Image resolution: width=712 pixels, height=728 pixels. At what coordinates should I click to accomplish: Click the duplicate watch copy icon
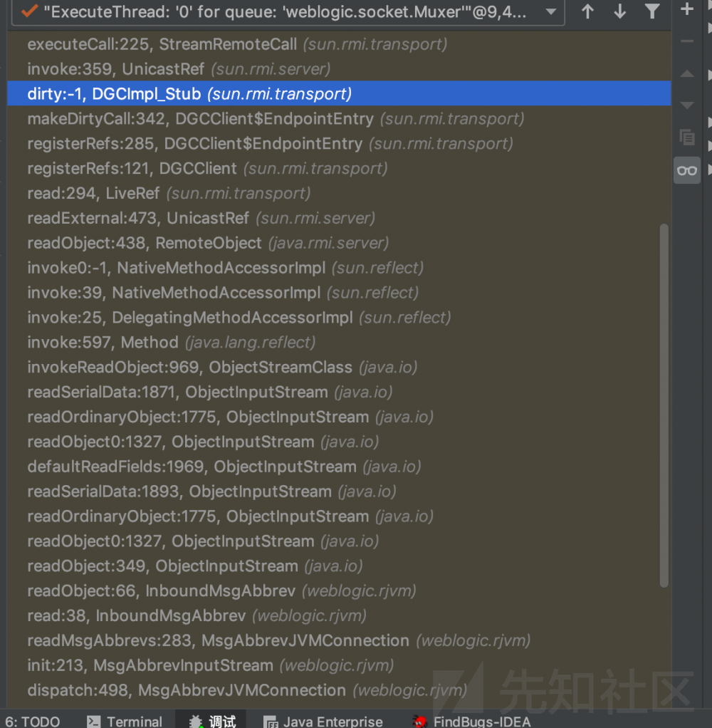tap(687, 137)
